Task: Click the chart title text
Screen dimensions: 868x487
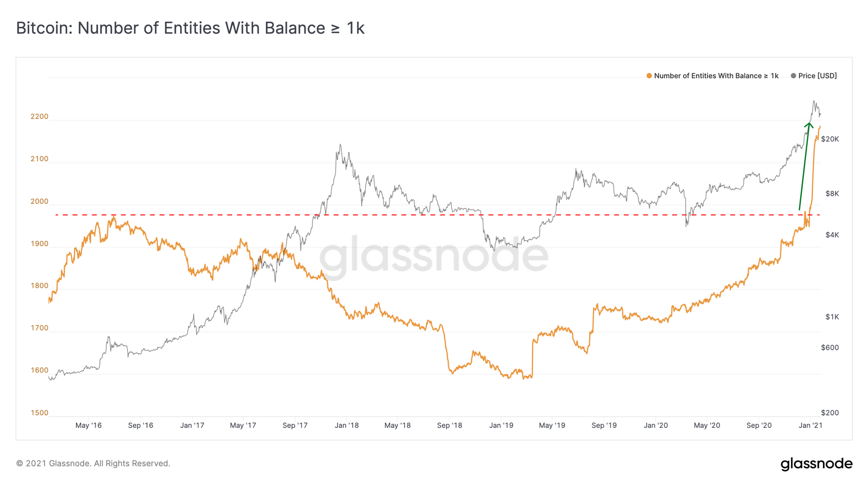Action: 190,28
